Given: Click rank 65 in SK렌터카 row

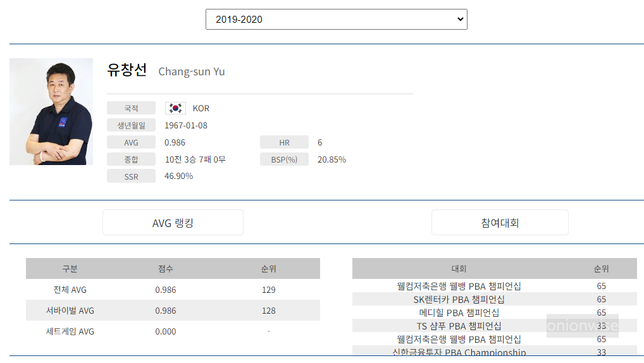Looking at the screenshot, I should pos(601,299).
